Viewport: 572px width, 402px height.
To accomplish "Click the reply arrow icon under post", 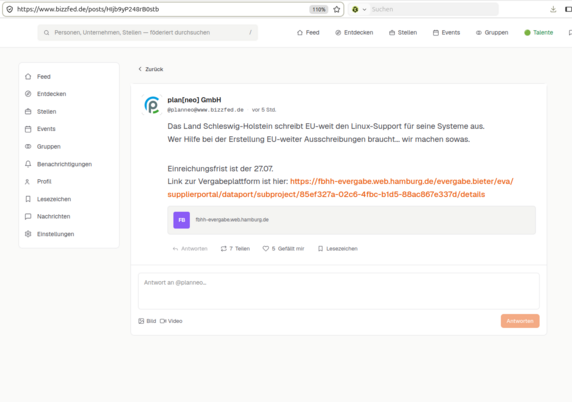I will [175, 249].
